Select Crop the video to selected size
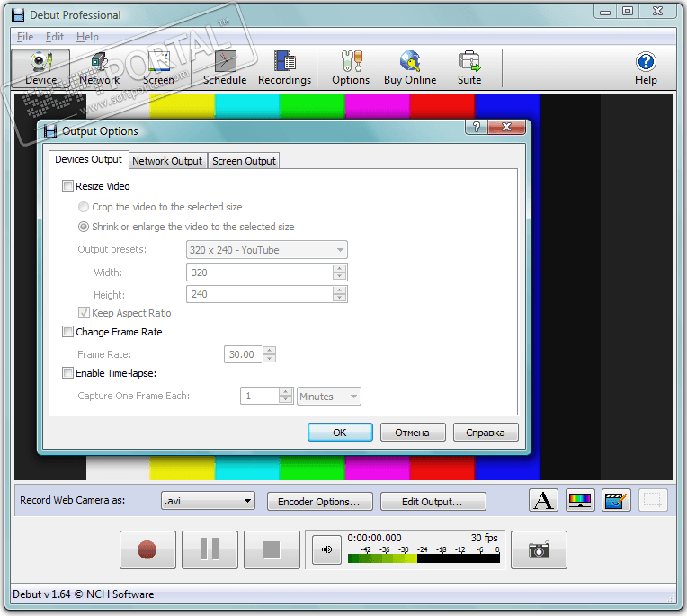 tap(84, 207)
